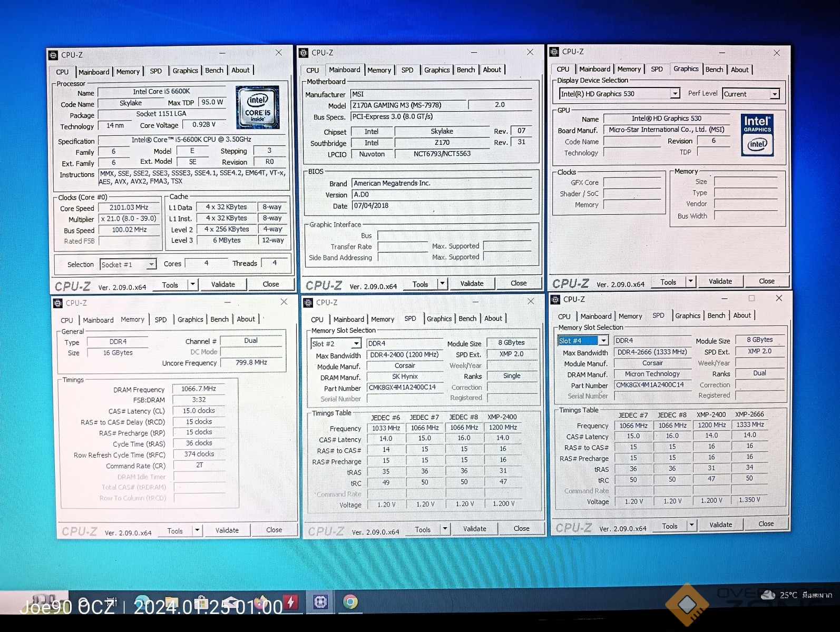Click Close button in the processor window footer
This screenshot has width=840, height=632.
[x=271, y=284]
